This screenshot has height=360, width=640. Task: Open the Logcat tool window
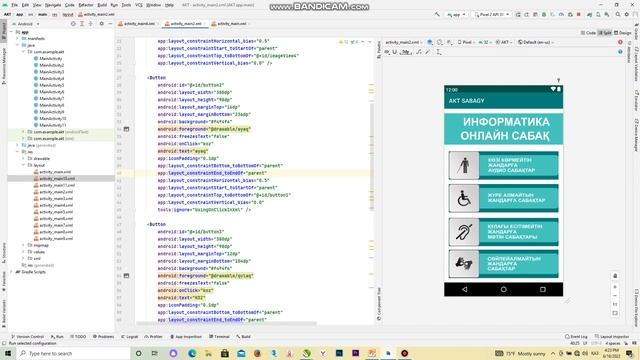[x=130, y=337]
